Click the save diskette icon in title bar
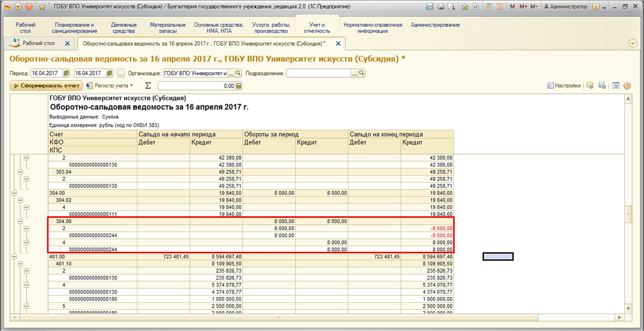 [430, 7]
